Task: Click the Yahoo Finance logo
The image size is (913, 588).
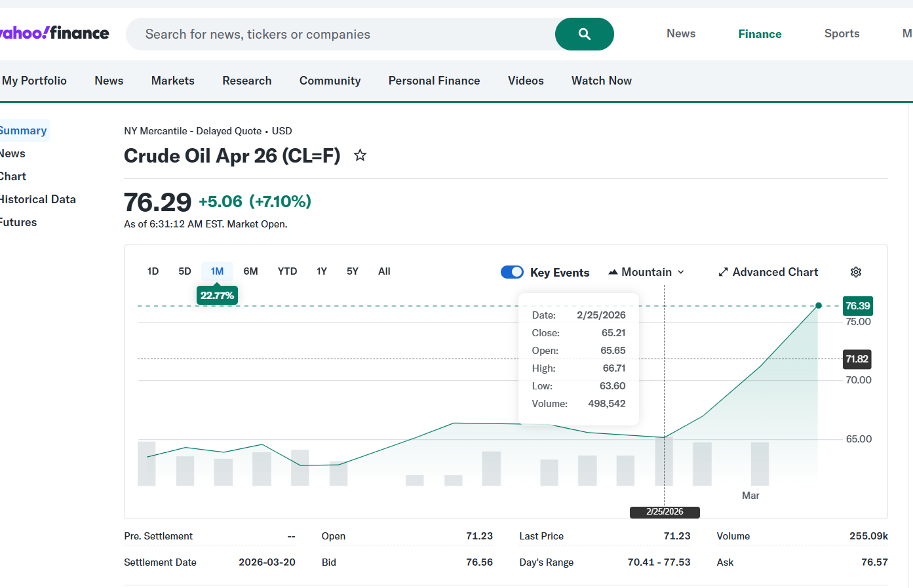Action: coord(54,33)
